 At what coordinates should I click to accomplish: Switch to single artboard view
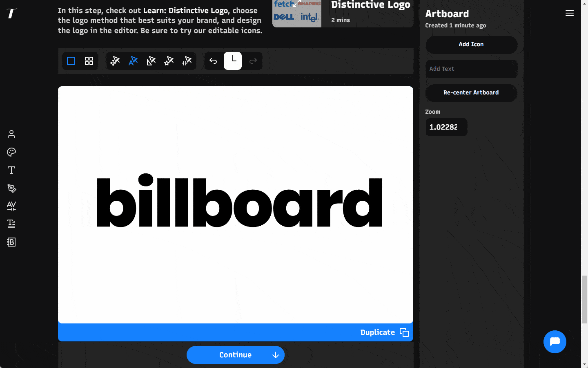pyautogui.click(x=71, y=61)
